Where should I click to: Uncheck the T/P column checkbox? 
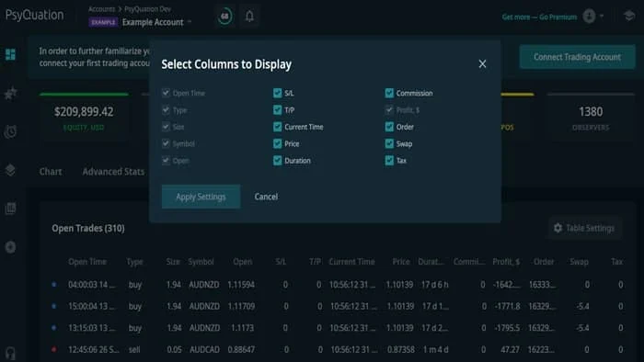coord(277,110)
